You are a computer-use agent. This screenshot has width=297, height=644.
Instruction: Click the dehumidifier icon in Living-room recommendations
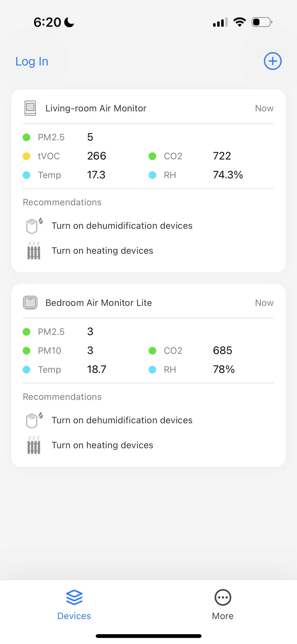[x=34, y=225]
